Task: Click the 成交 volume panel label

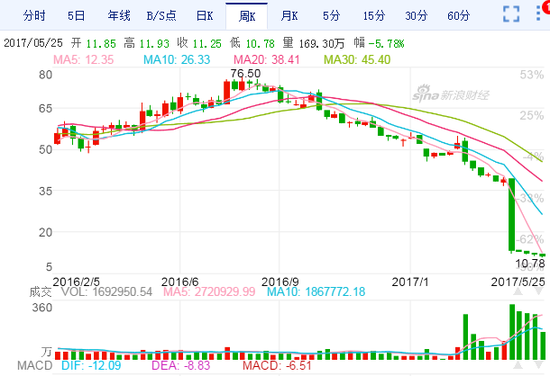Action: [40, 292]
